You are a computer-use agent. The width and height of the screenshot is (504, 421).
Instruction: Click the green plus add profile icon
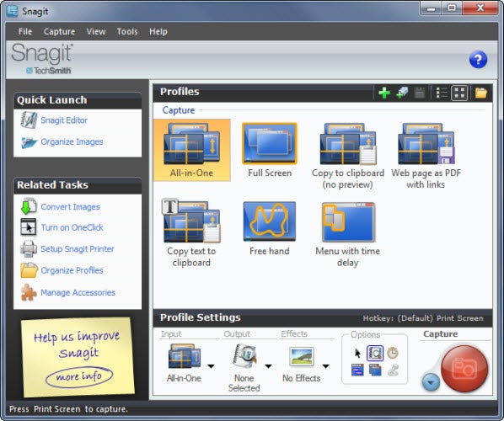[x=384, y=93]
